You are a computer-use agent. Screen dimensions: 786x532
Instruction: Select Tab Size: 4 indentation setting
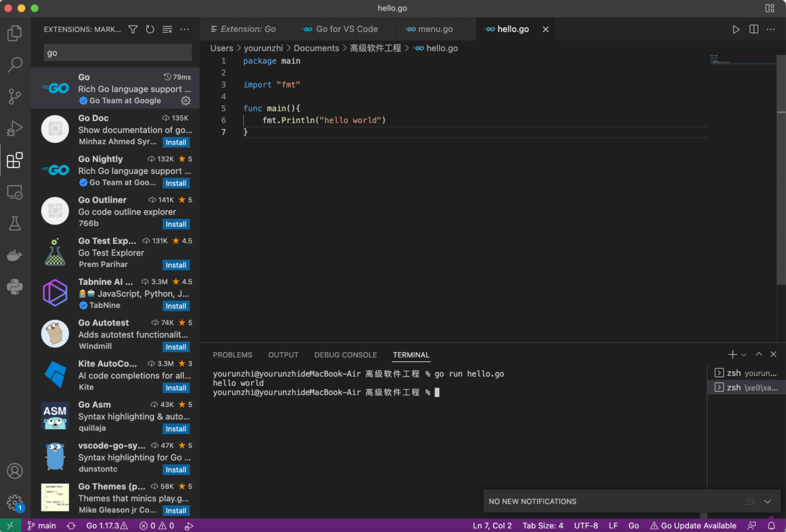pyautogui.click(x=543, y=526)
